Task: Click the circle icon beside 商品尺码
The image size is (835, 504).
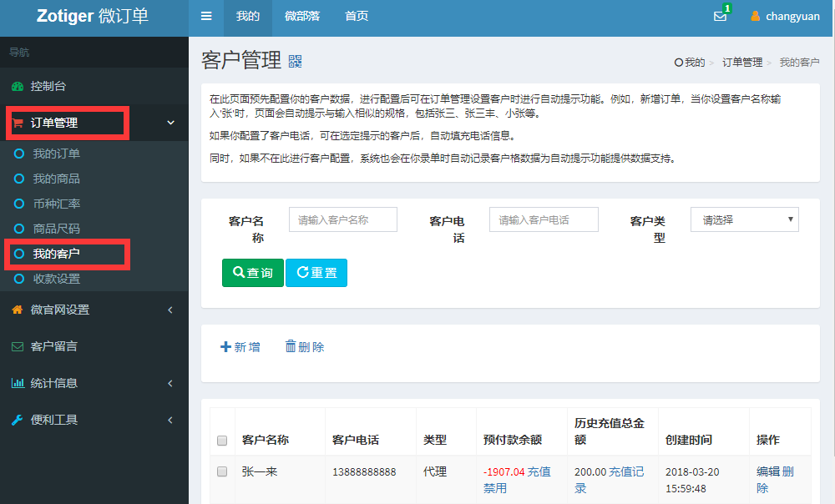Action: pyautogui.click(x=19, y=229)
